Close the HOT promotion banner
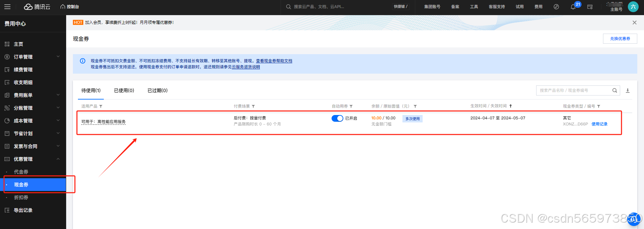This screenshot has width=644, height=229. click(x=635, y=23)
